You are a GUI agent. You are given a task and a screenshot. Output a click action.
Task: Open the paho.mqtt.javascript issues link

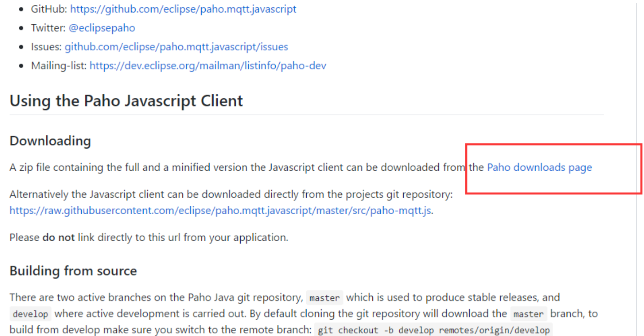pyautogui.click(x=176, y=47)
